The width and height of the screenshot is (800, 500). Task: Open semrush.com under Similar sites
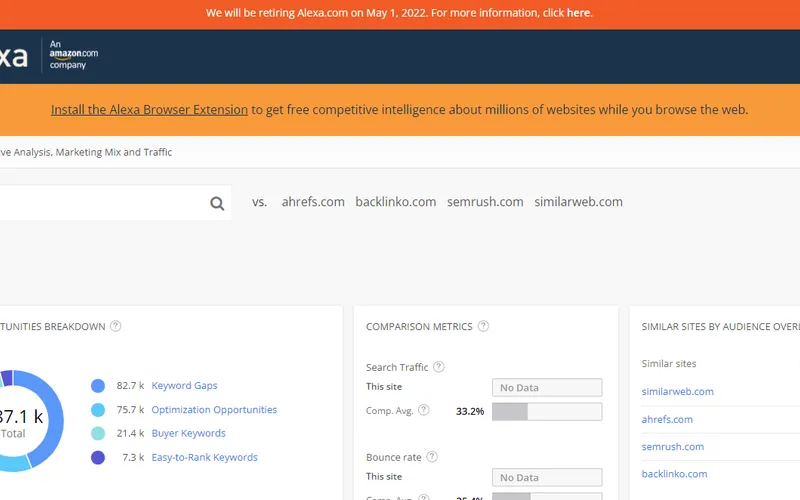672,446
